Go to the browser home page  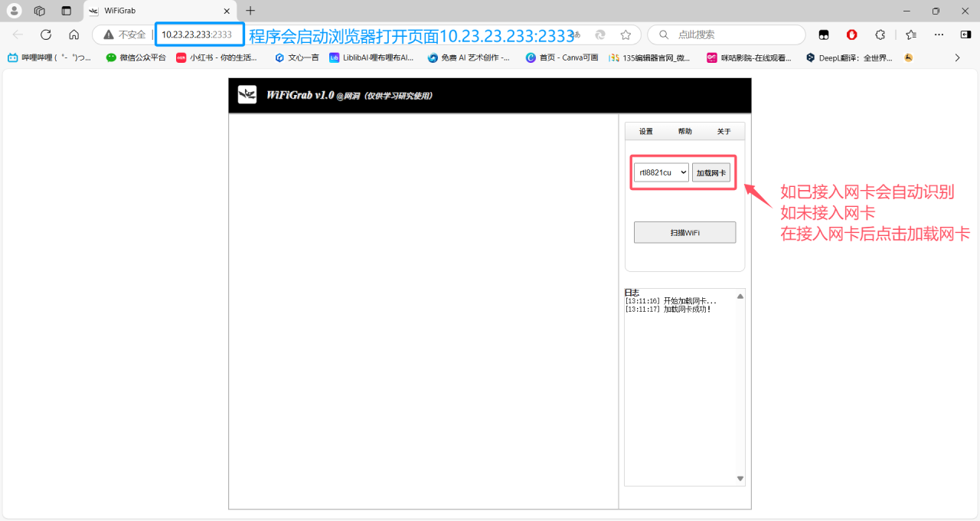tap(74, 34)
